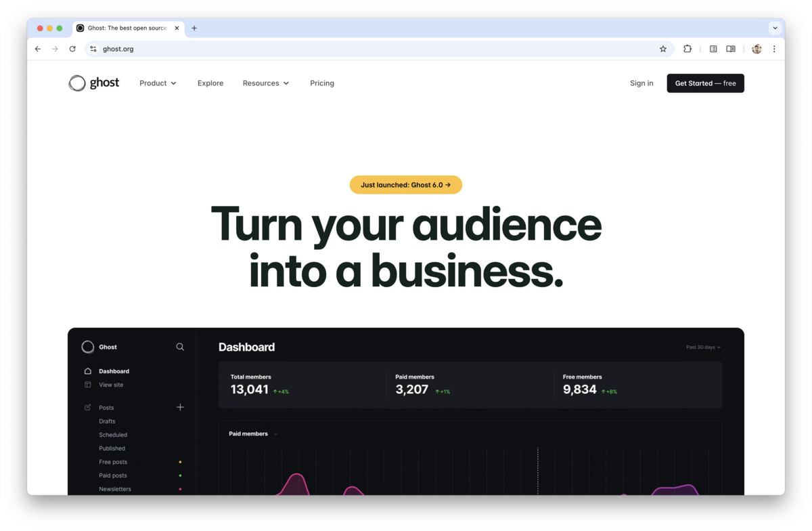Click the Sign in link
Screen dimensions: 812x531
641,83
